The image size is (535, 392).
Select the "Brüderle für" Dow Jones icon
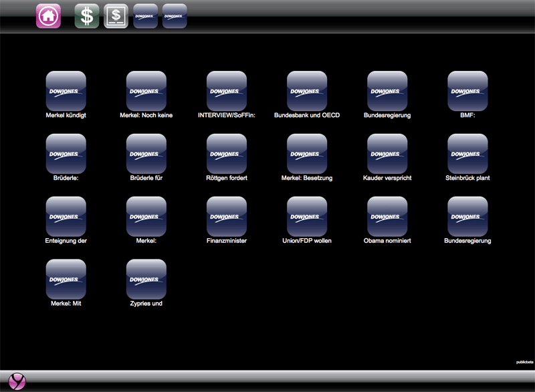click(146, 154)
